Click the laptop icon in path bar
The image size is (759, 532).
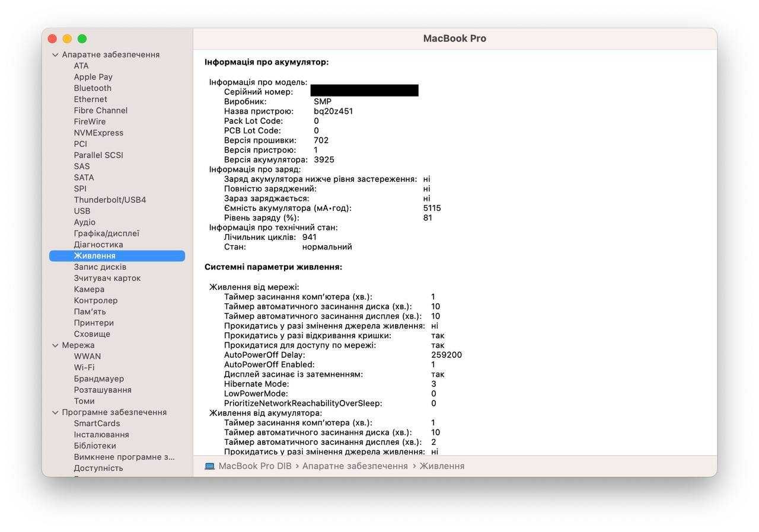click(x=210, y=466)
